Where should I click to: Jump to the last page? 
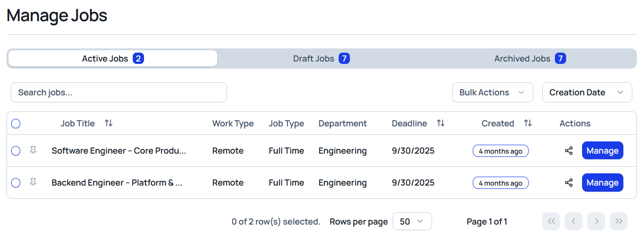pyautogui.click(x=618, y=221)
